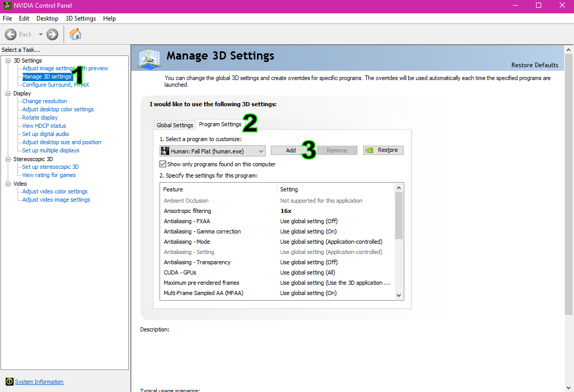The height and width of the screenshot is (392, 574).
Task: Open View rating for games
Action: pyautogui.click(x=49, y=175)
